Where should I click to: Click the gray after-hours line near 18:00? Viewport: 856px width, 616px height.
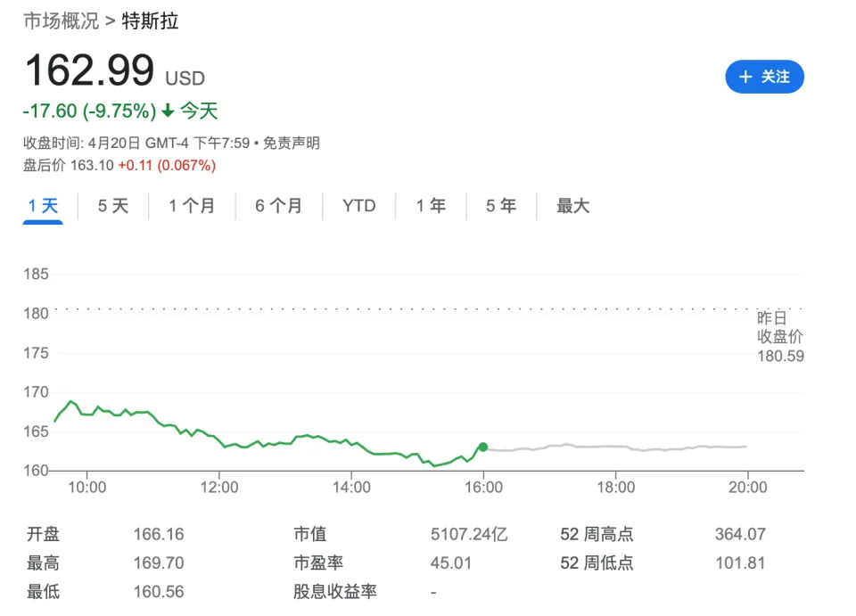tap(615, 446)
